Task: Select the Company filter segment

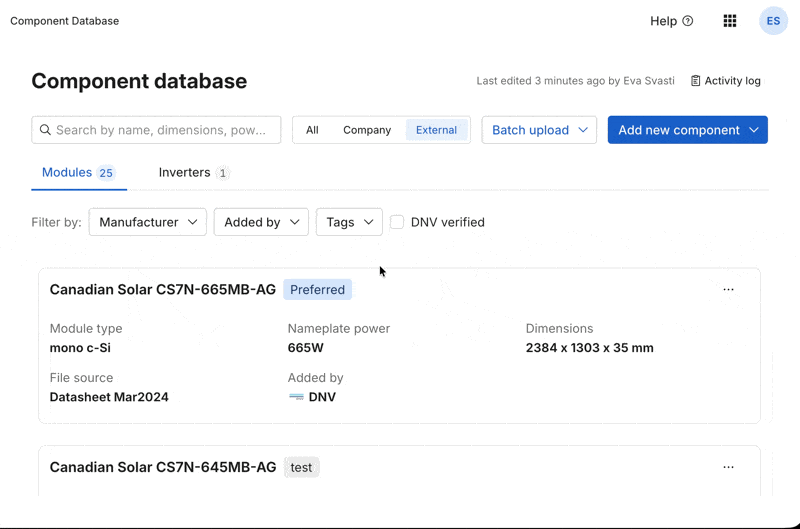Action: (367, 130)
